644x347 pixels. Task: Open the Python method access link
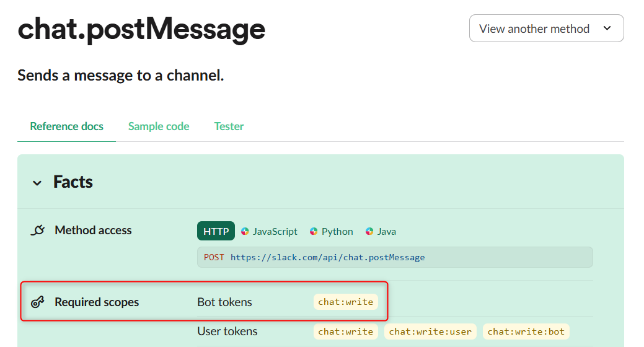click(337, 232)
